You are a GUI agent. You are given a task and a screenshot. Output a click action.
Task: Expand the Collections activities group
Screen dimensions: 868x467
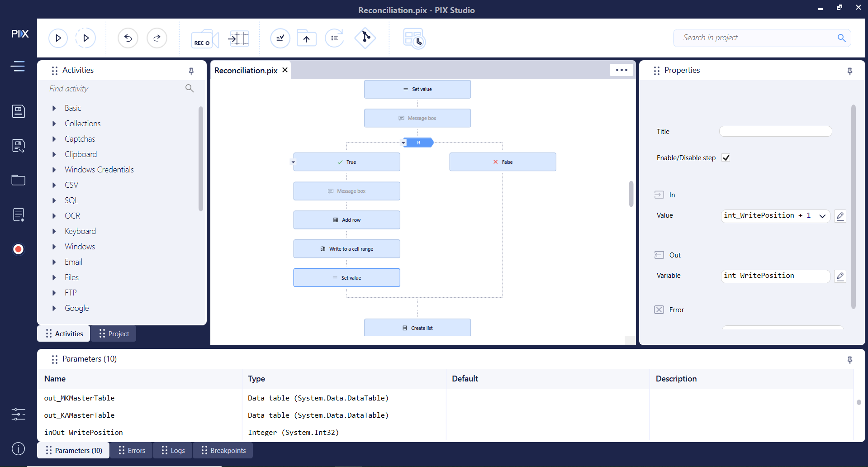pos(54,124)
